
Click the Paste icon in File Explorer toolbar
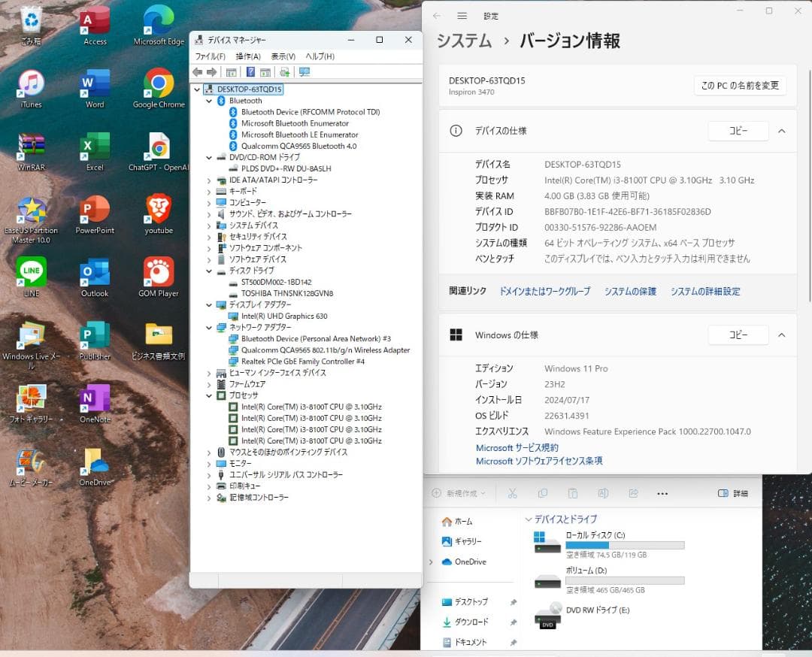pos(573,492)
